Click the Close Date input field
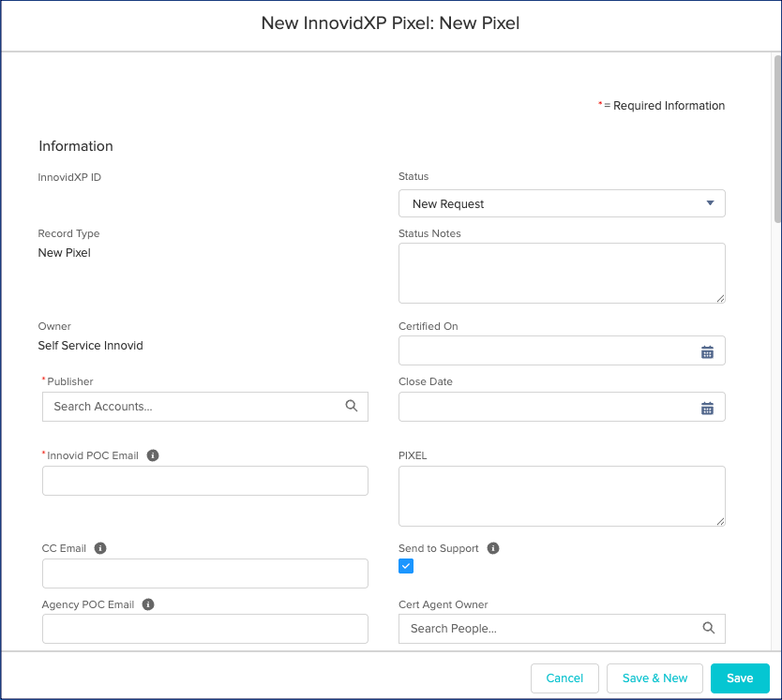 [562, 407]
